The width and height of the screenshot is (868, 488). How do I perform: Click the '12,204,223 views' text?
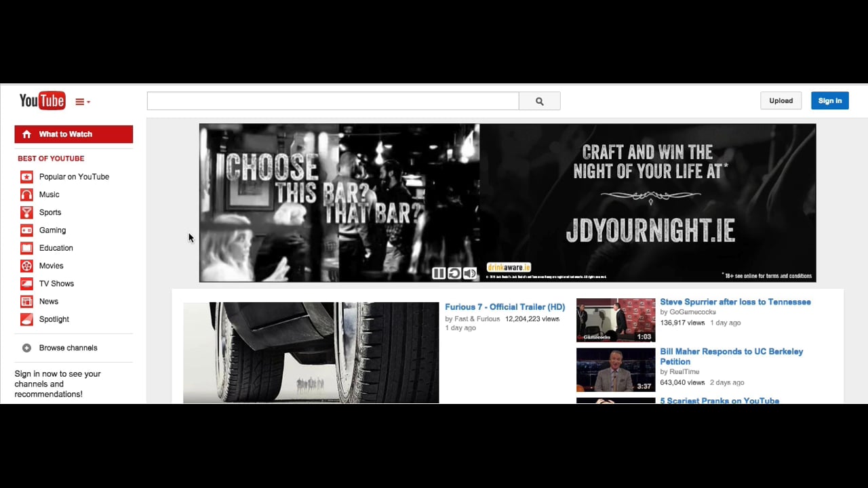532,319
